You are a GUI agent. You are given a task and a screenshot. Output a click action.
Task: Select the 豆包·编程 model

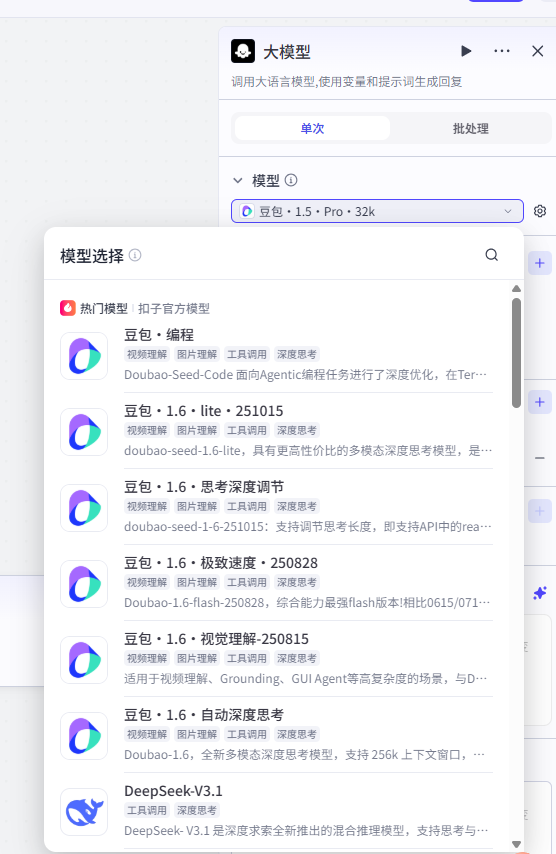[276, 355]
